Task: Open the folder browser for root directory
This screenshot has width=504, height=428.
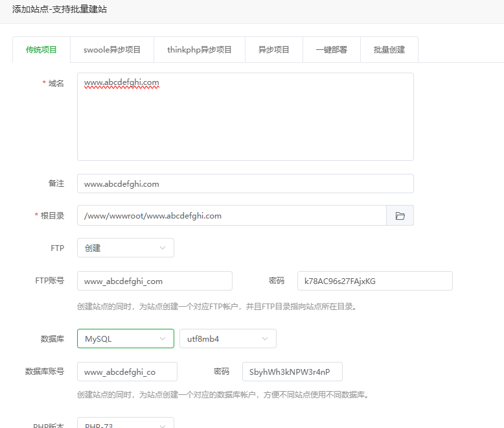Action: tap(400, 215)
